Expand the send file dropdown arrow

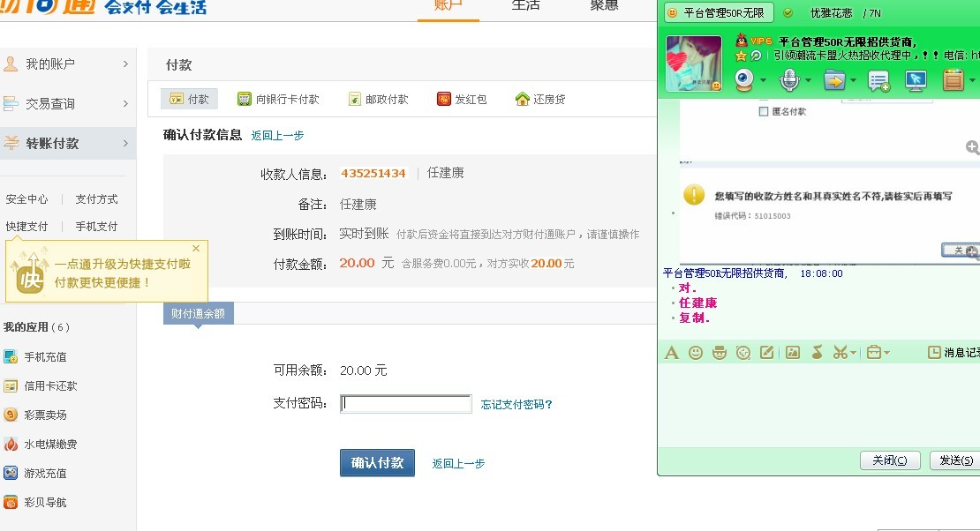point(853,80)
